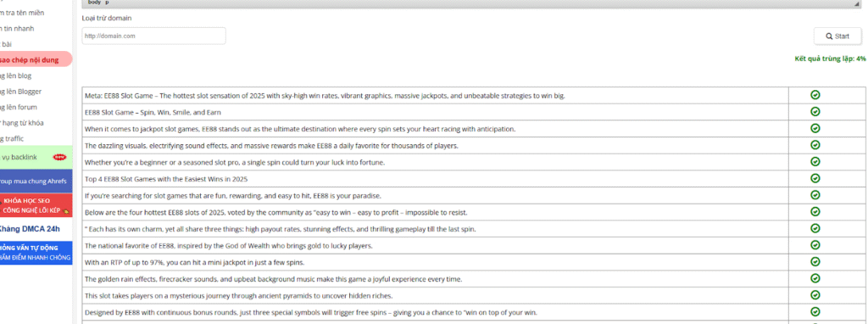Click the check icon for the 'Designed by EE88' row

point(815,310)
